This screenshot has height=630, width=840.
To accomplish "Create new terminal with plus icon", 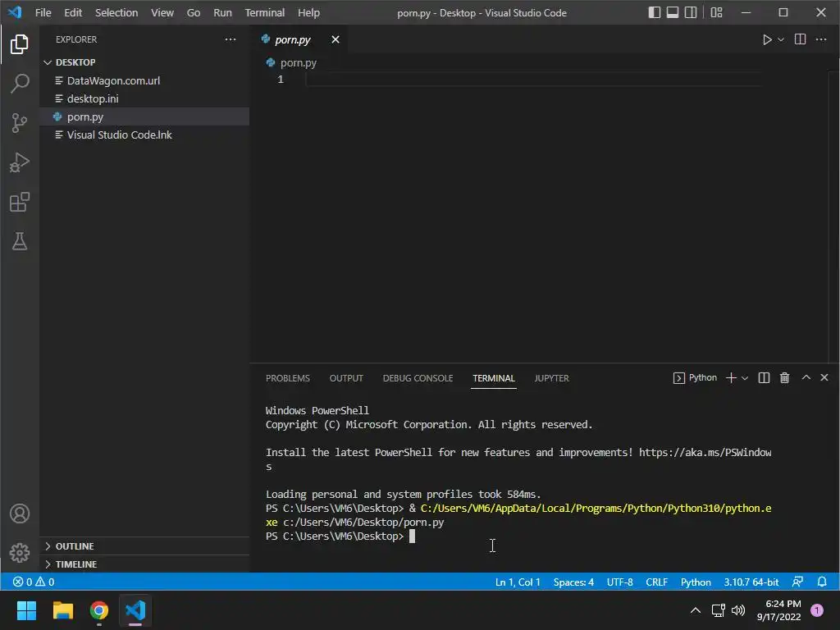I will [731, 377].
